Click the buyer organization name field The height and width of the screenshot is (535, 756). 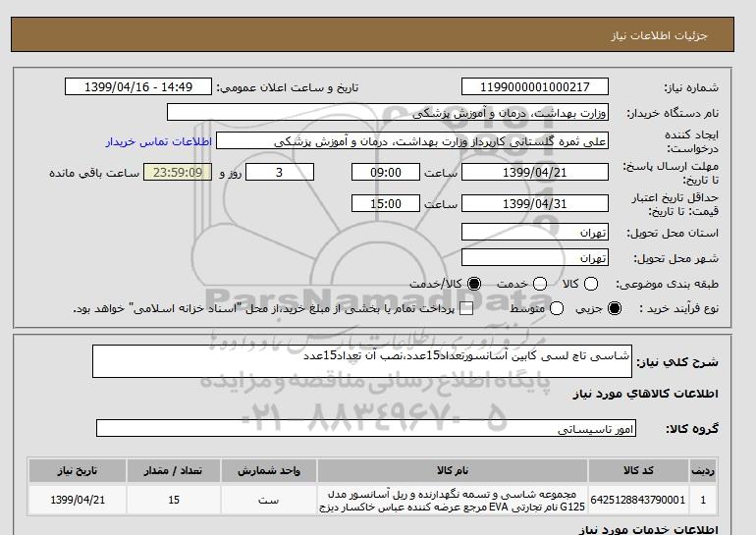click(x=388, y=112)
